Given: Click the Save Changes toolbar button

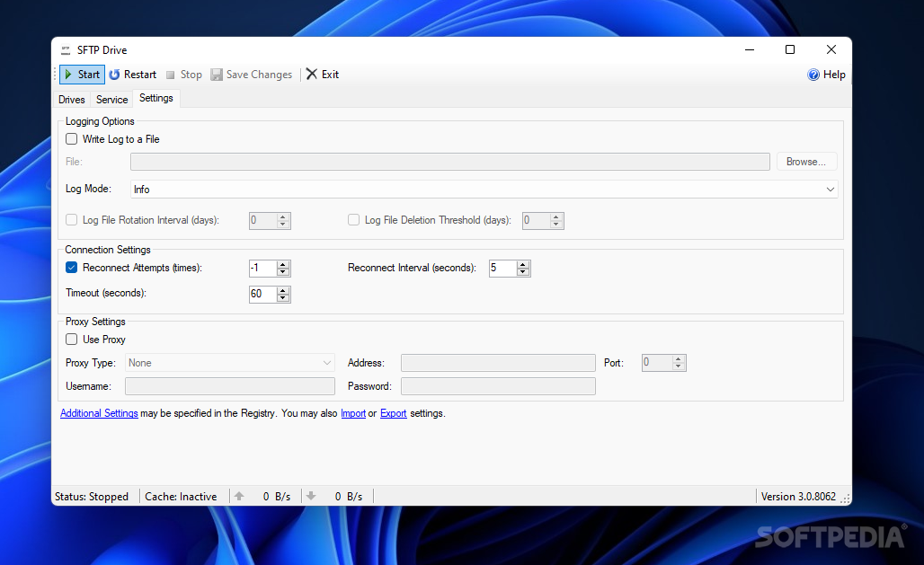Looking at the screenshot, I should pos(252,75).
